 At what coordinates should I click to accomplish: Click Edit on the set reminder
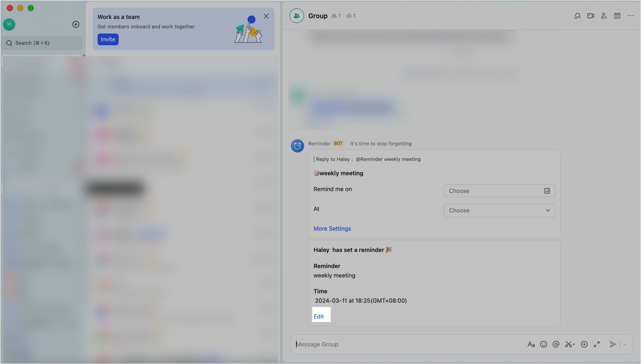pyautogui.click(x=319, y=316)
